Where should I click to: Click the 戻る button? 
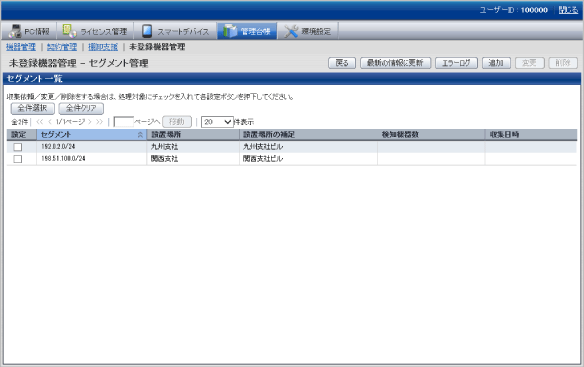[342, 63]
